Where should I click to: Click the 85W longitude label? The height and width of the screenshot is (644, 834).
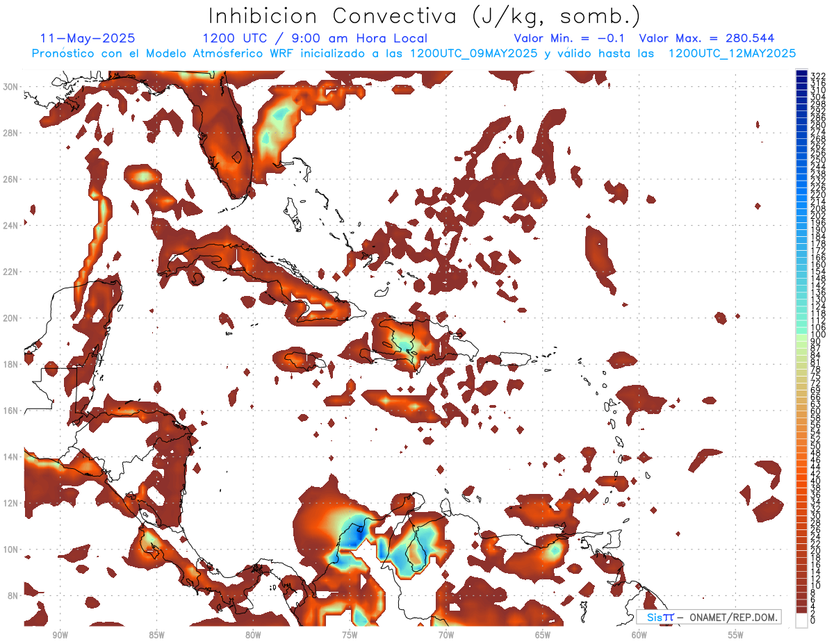click(156, 635)
